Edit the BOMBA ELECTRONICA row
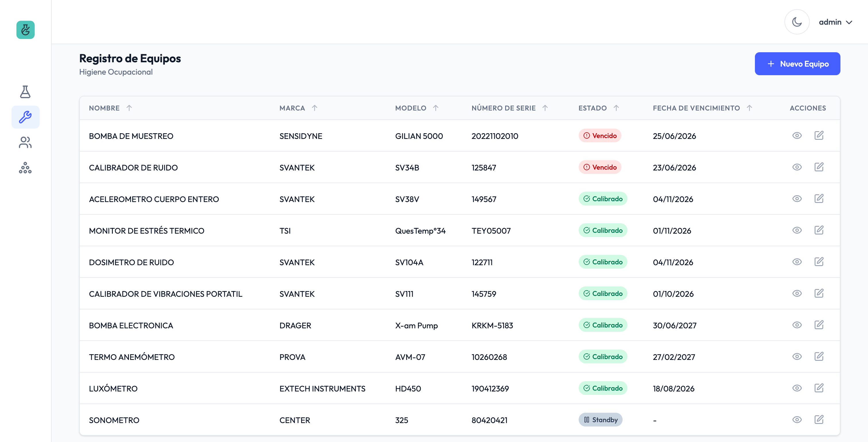Viewport: 868px width, 442px height. coord(819,325)
